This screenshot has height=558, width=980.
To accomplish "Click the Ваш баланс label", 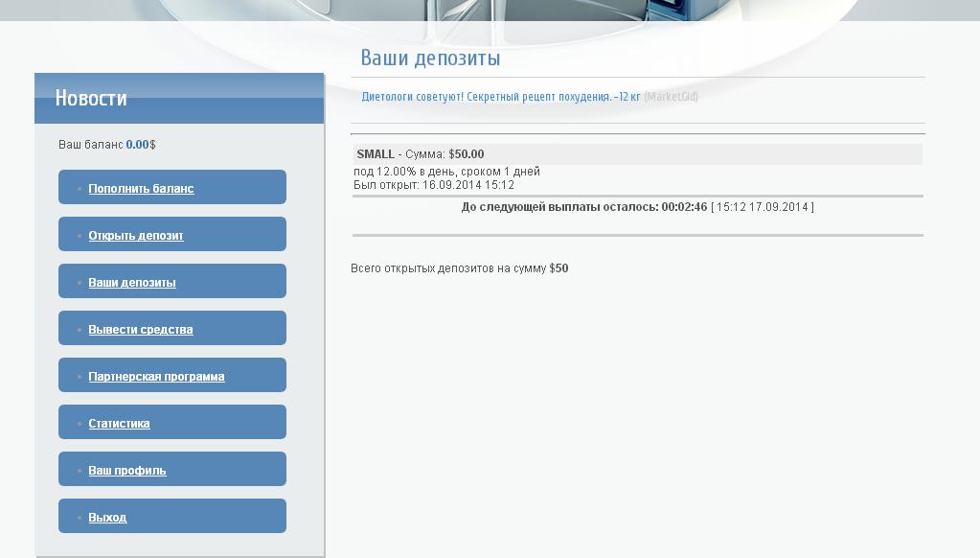I will (91, 145).
